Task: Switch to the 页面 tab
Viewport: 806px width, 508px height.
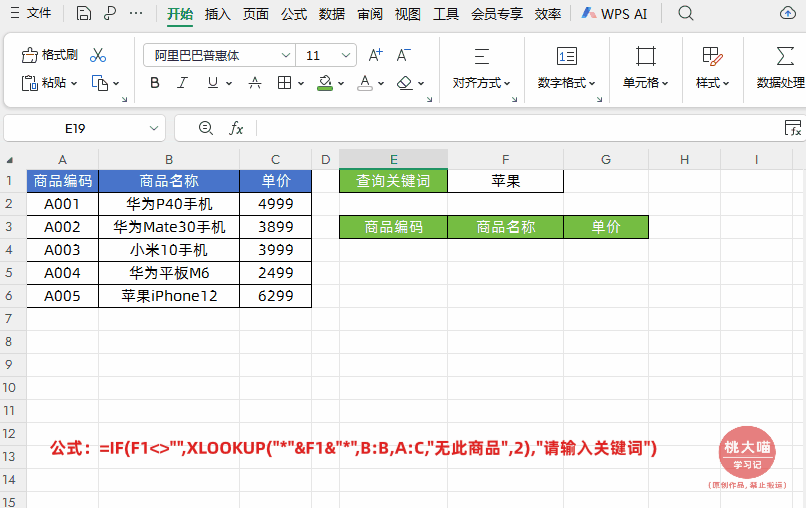Action: point(255,14)
